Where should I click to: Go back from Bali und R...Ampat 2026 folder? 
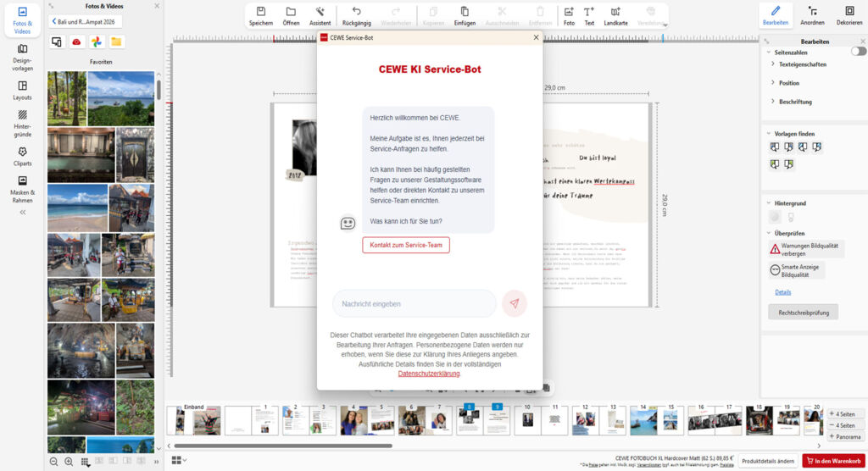coord(86,21)
